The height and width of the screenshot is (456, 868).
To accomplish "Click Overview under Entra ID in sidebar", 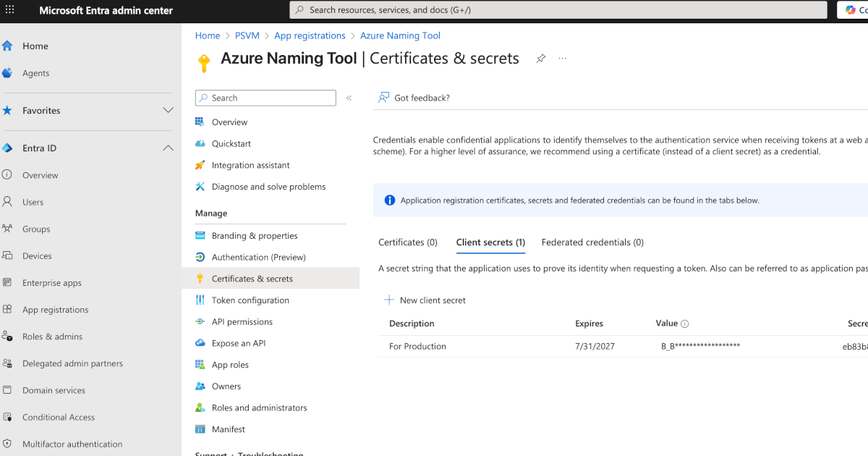I will [x=41, y=175].
